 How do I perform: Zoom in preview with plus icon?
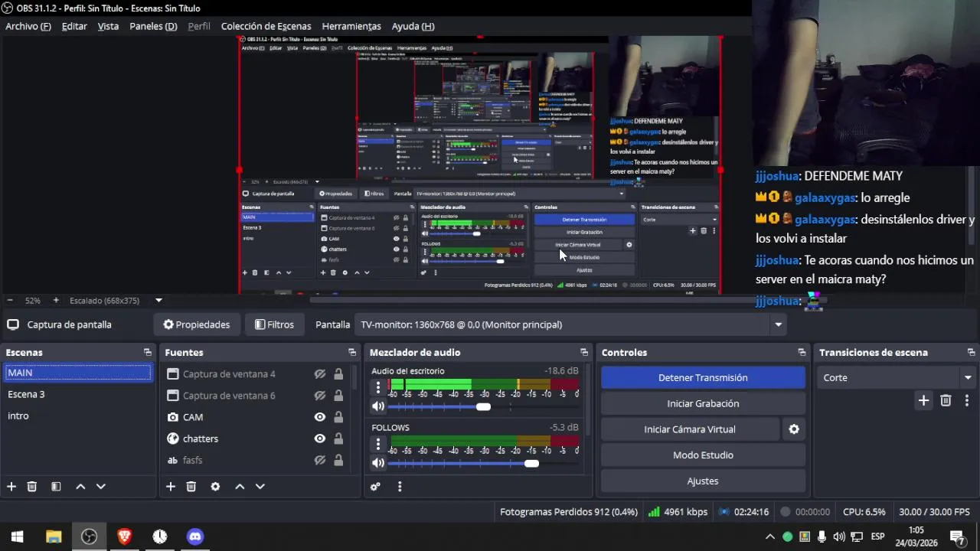tap(55, 301)
